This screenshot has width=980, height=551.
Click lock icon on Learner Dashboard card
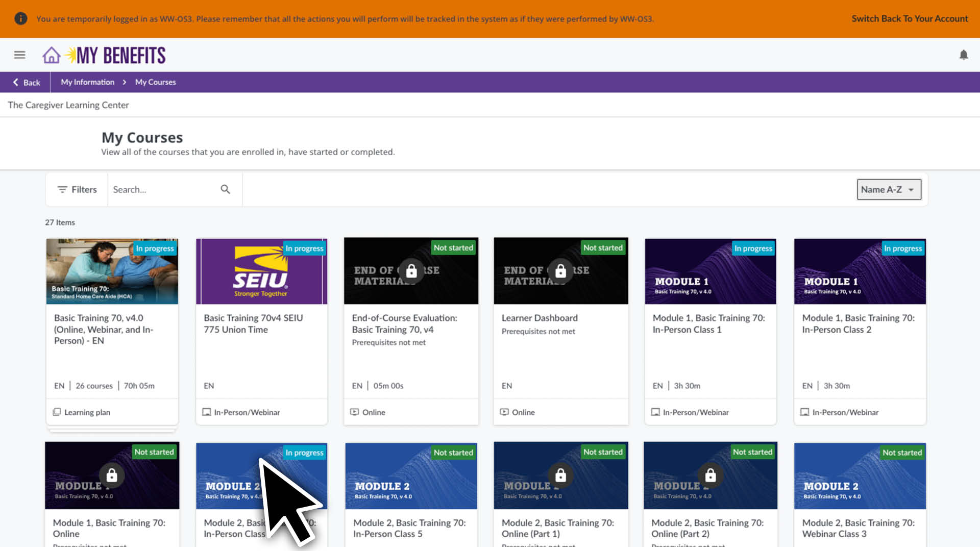click(560, 271)
